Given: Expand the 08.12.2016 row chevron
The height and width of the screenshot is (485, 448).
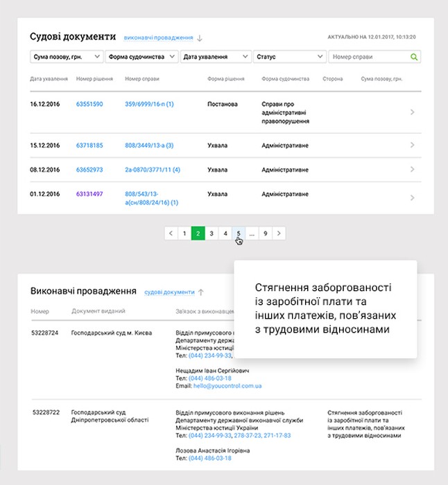Looking at the screenshot, I should point(412,169).
